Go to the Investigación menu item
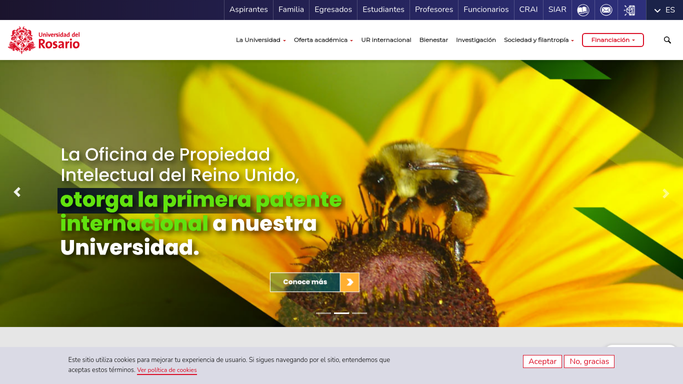The height and width of the screenshot is (384, 683). coord(476,40)
